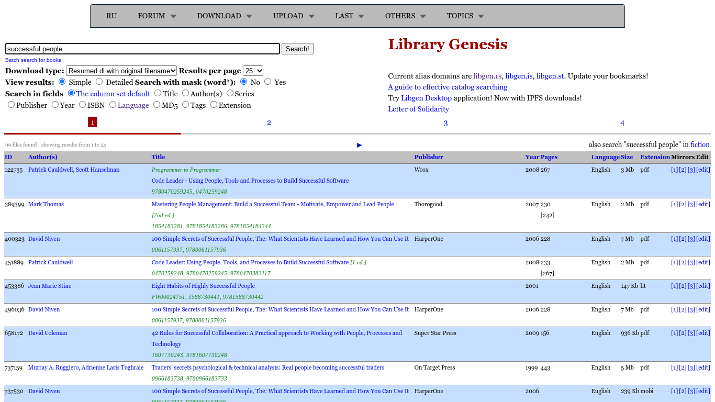The image size is (715, 402).
Task: Select No for search with mask
Action: (244, 82)
